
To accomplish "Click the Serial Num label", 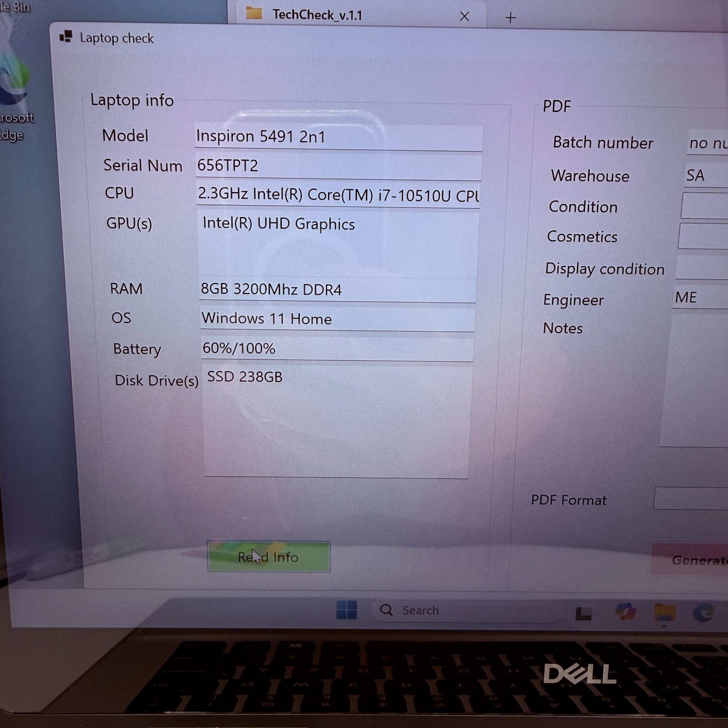I will point(143,166).
